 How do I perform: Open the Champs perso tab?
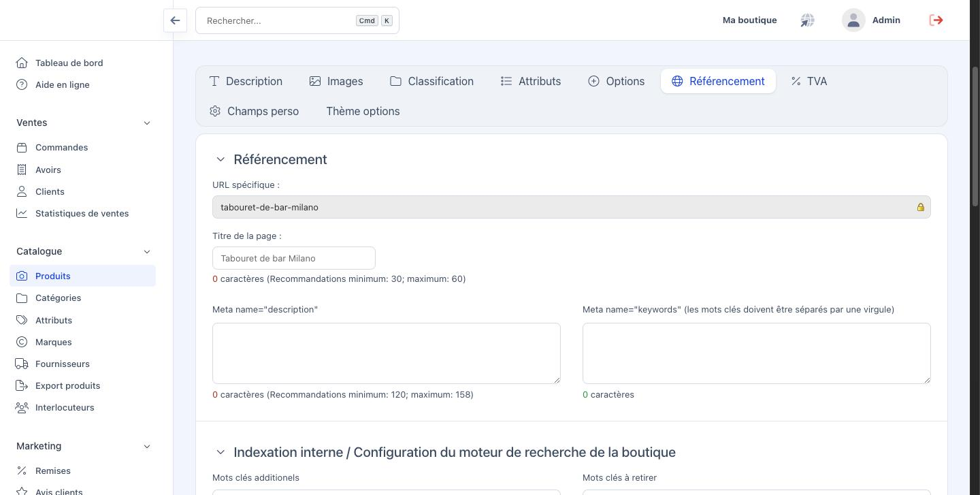tap(255, 111)
